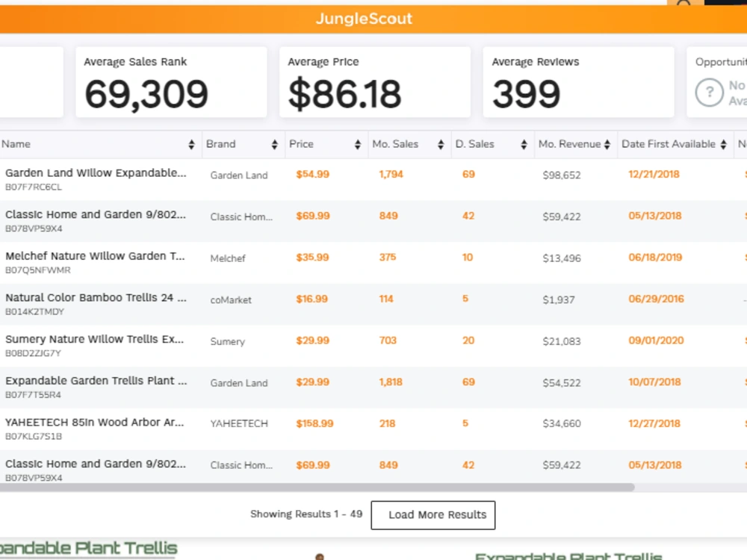Click the Sumery brand cell
The height and width of the screenshot is (560, 747).
pyautogui.click(x=228, y=341)
